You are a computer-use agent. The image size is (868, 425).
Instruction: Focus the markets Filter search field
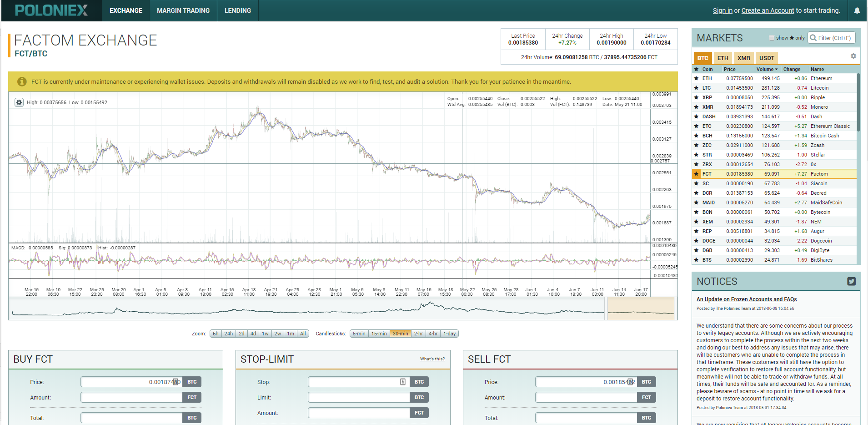tap(832, 38)
